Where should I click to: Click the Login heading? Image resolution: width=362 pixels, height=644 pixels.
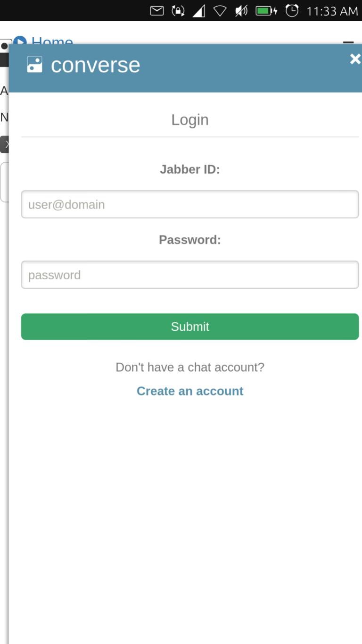coord(190,120)
